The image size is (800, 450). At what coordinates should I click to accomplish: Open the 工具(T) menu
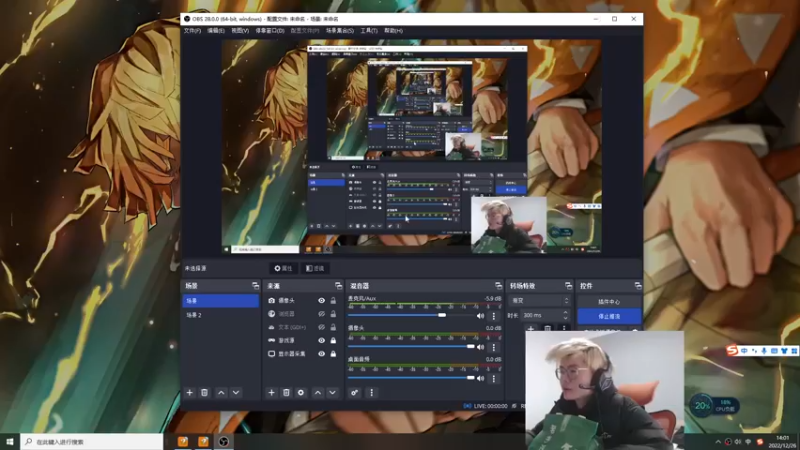(369, 31)
